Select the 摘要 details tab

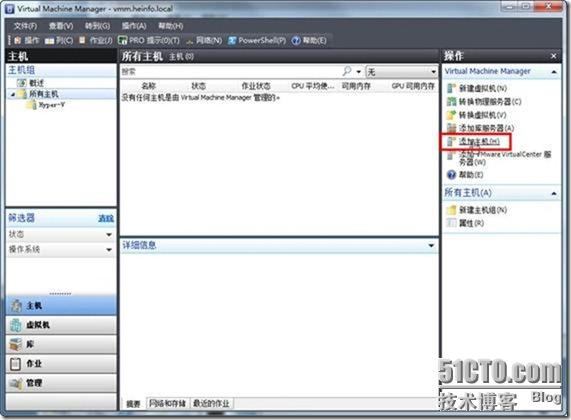[x=133, y=404]
